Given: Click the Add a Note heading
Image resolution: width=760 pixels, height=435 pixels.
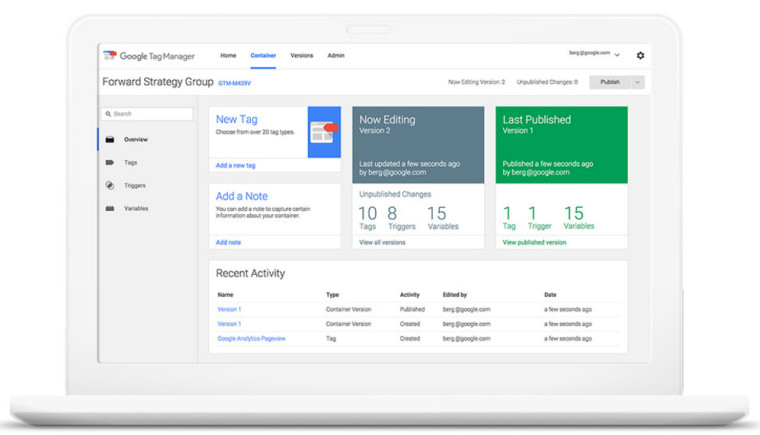Looking at the screenshot, I should point(242,196).
